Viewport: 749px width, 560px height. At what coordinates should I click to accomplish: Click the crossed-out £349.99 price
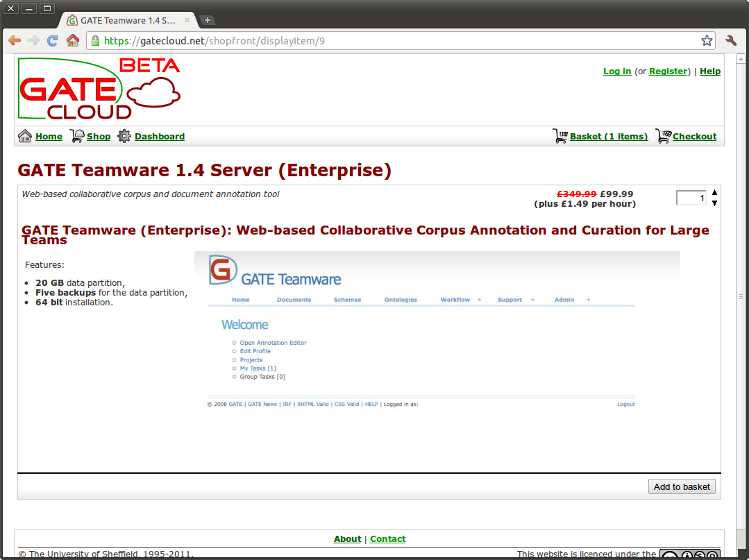pos(577,194)
